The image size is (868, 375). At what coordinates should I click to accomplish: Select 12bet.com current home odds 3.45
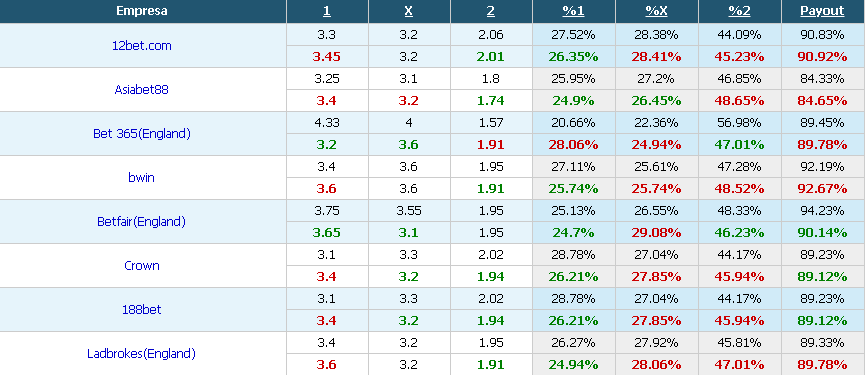pyautogui.click(x=327, y=56)
